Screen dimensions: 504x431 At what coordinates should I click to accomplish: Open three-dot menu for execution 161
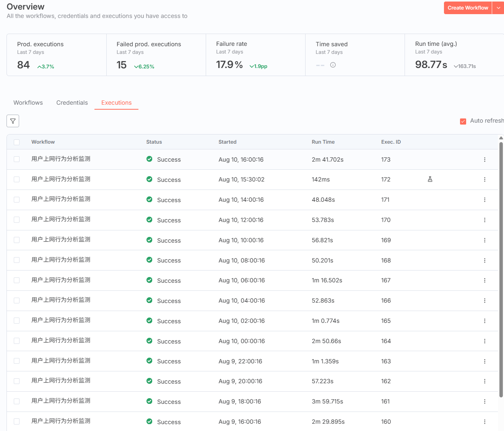pyautogui.click(x=484, y=402)
